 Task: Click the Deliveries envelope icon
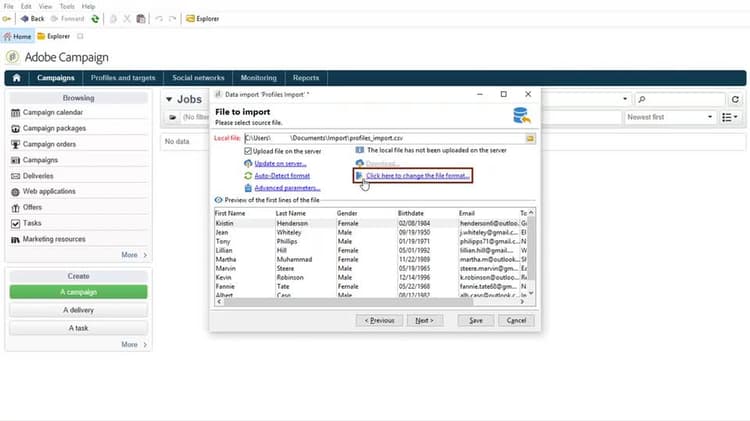click(x=15, y=176)
